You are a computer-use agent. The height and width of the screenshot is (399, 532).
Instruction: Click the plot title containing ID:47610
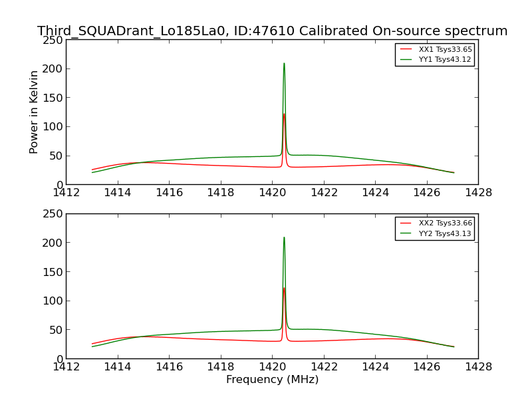click(272, 31)
